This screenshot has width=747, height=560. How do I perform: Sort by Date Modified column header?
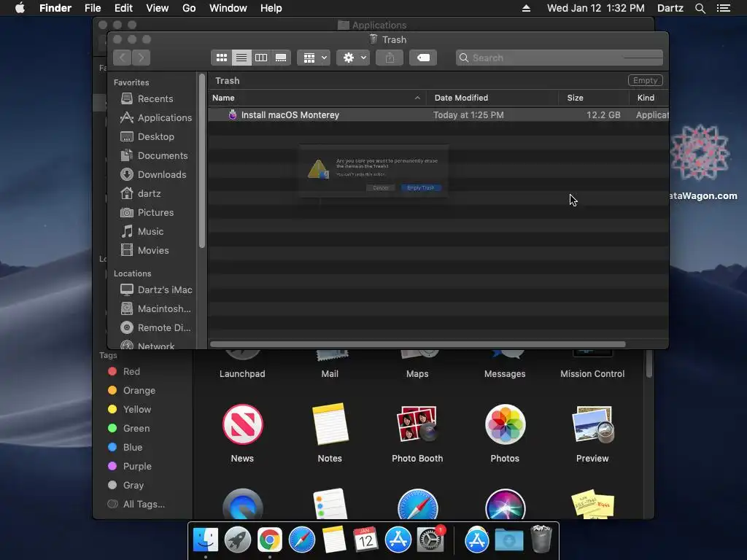(x=492, y=98)
